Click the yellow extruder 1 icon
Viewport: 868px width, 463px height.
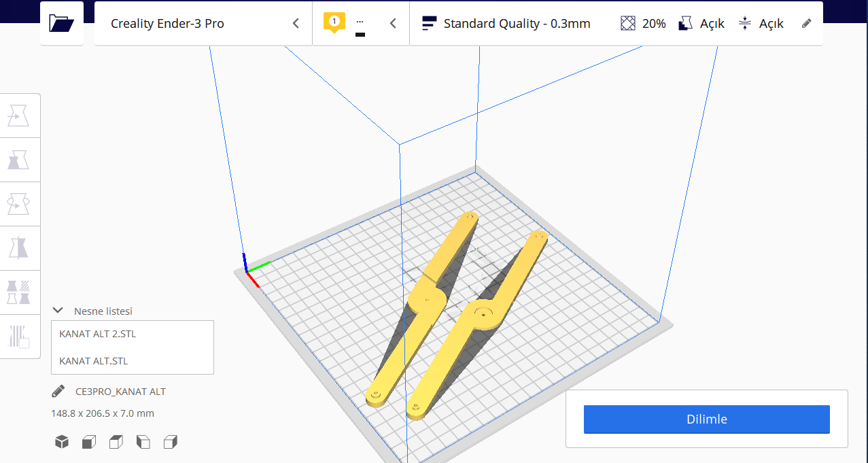pos(334,23)
